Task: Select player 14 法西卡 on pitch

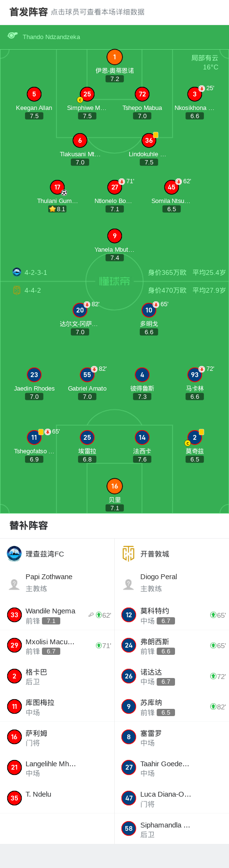Action: (142, 437)
